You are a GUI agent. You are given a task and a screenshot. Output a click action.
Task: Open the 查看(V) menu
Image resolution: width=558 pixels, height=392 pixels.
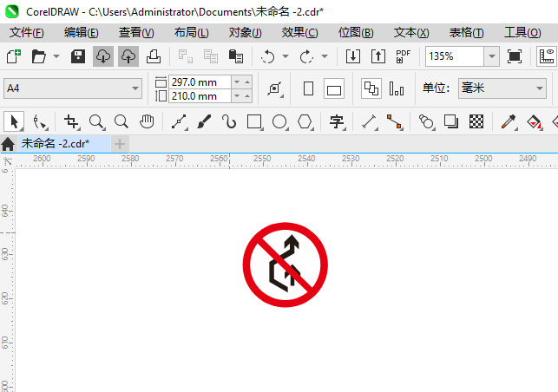coord(136,33)
